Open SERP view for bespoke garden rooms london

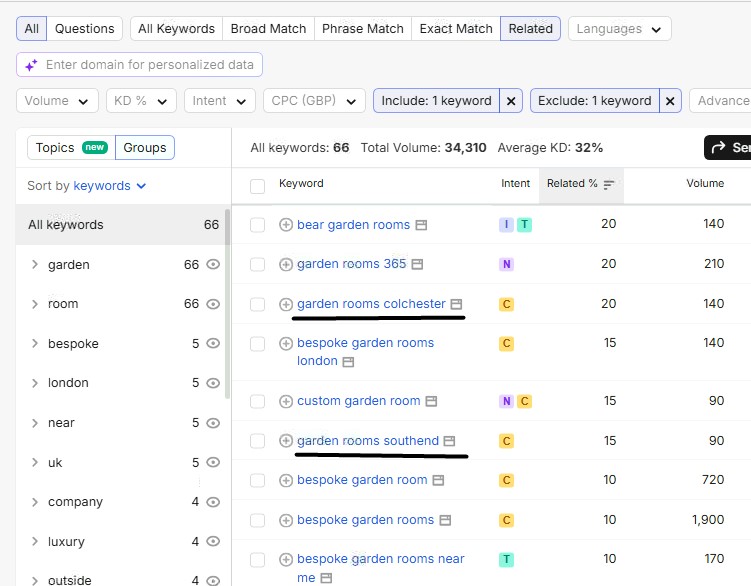pos(348,362)
